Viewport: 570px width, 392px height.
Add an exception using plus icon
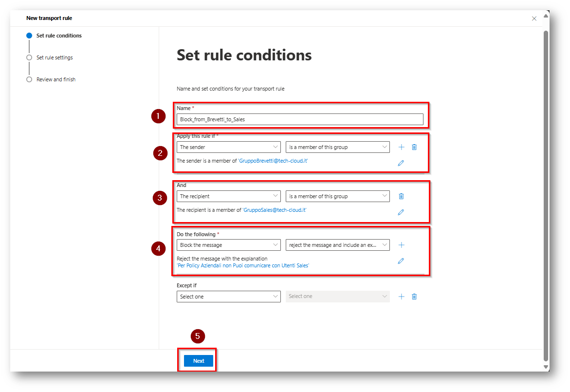401,297
